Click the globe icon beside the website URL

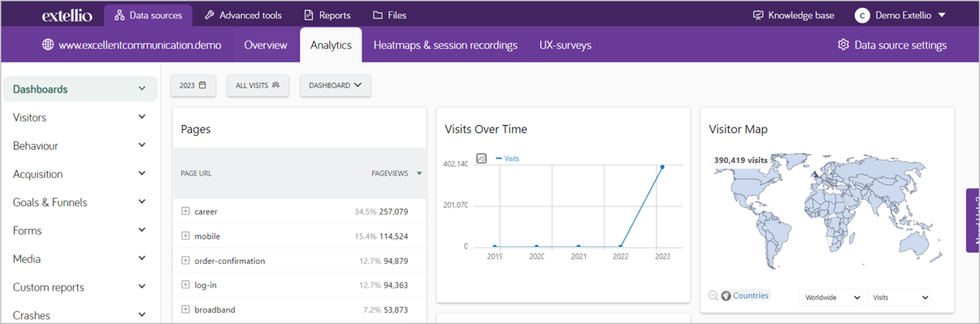48,45
